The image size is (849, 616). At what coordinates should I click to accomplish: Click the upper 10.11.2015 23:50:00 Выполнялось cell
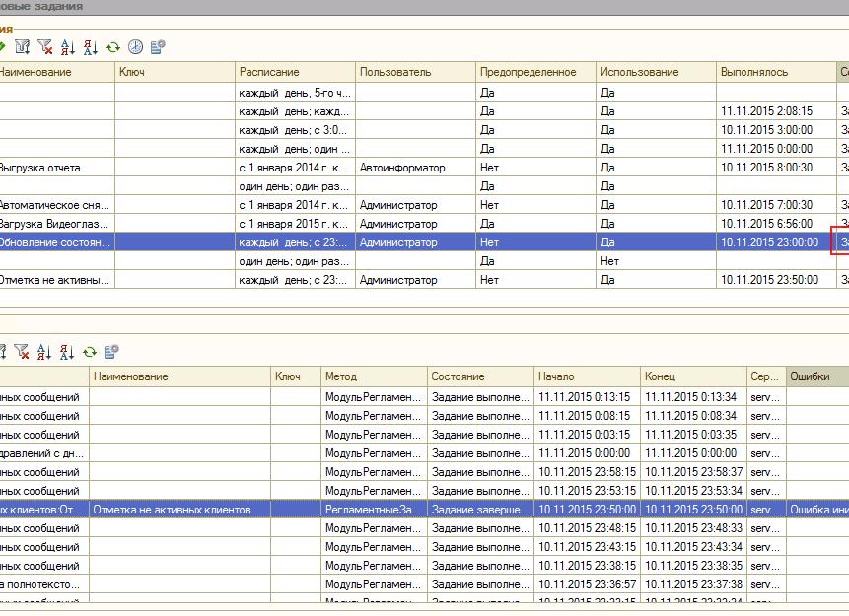[776, 280]
